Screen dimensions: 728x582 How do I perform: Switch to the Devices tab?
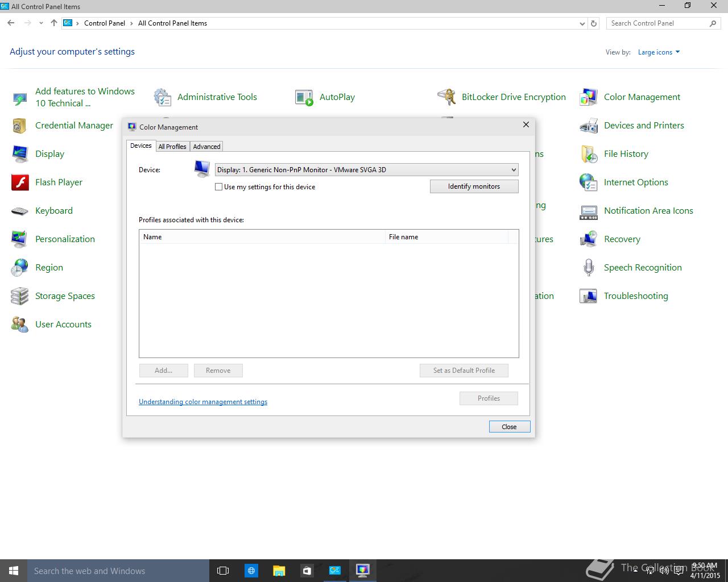point(141,145)
